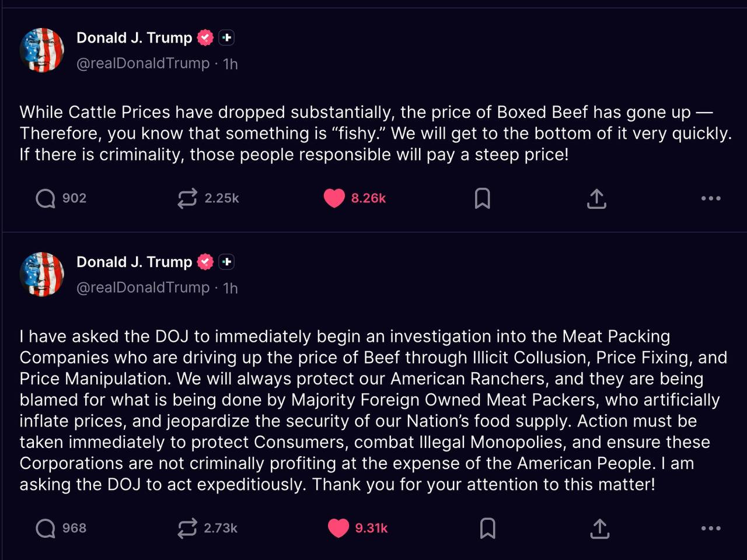This screenshot has width=747, height=560.
Task: Click the plus badge on second post
Action: pos(227,262)
